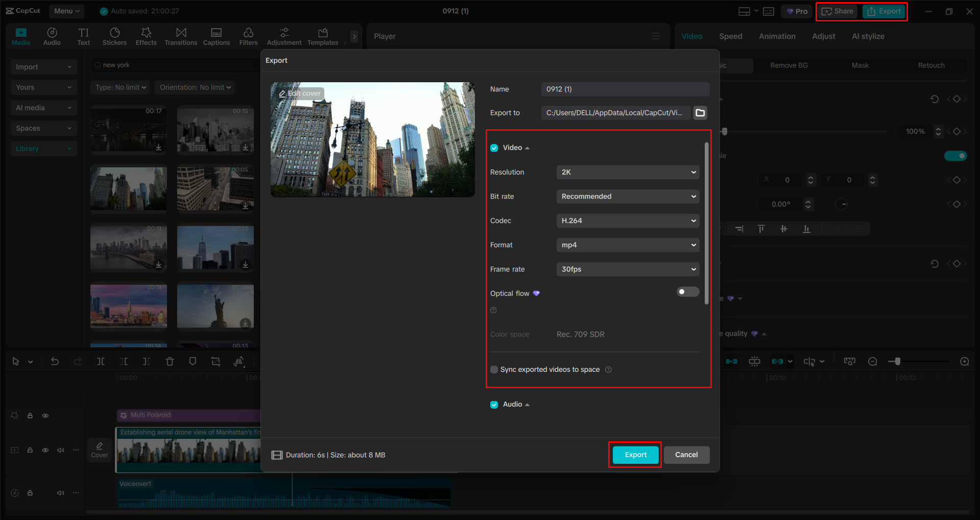Viewport: 980px width, 520px height.
Task: Click the Mirror/flip icon in timeline toolbar
Action: tap(238, 361)
